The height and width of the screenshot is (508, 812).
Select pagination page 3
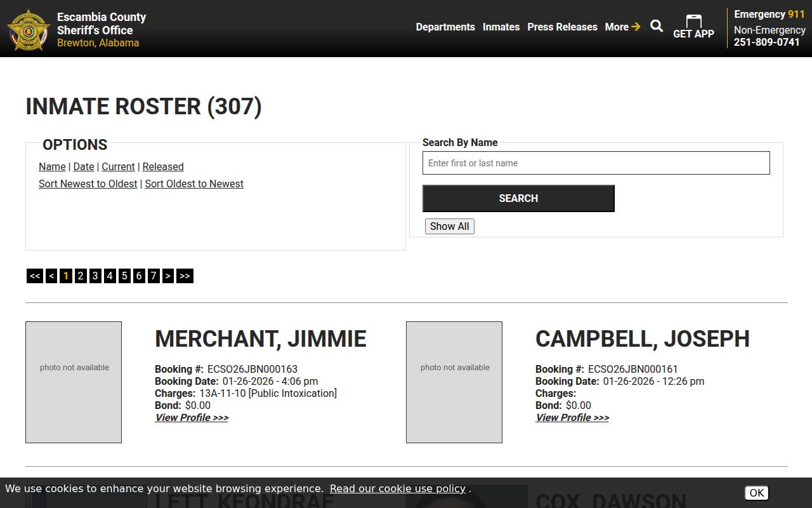95,276
